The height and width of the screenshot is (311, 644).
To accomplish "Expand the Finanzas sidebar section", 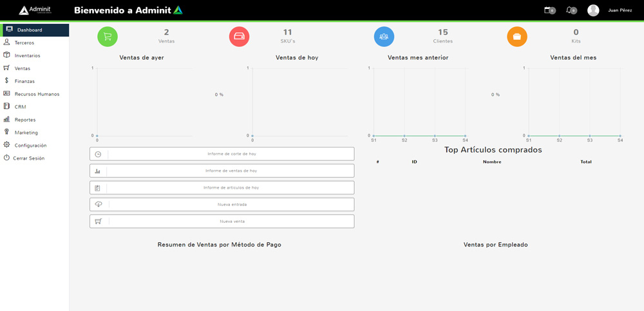I will pos(24,81).
